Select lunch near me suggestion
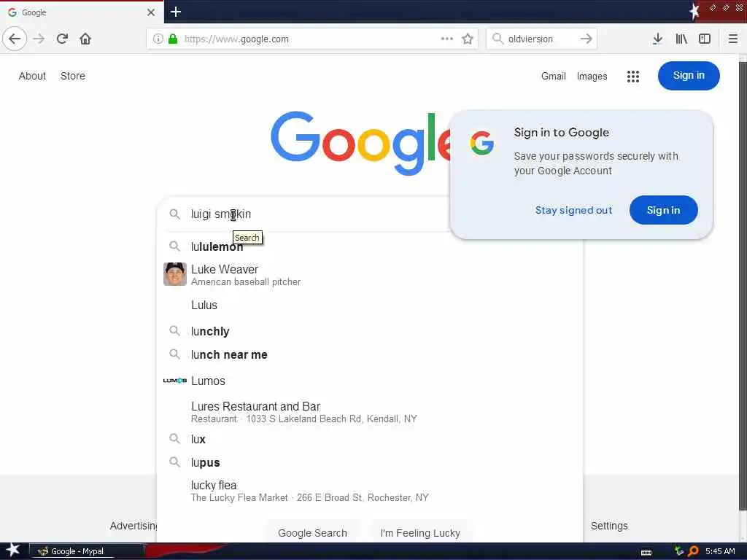This screenshot has height=560, width=747. click(369, 355)
